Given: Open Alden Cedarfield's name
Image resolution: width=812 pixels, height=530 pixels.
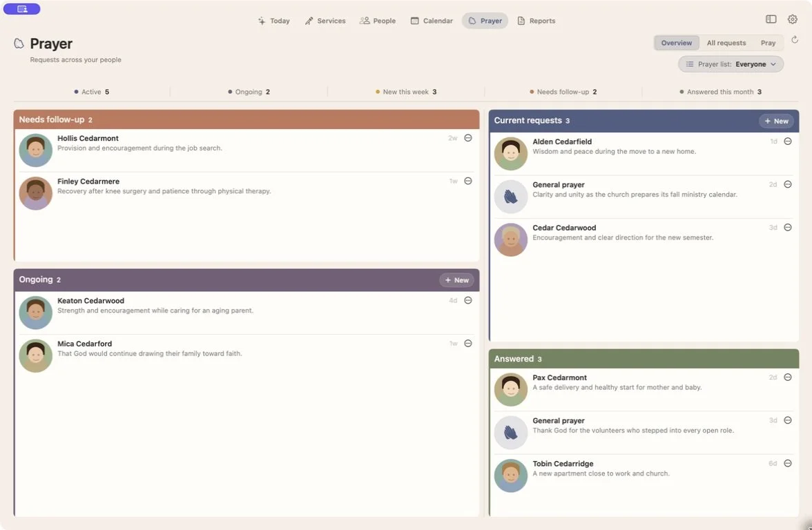Looking at the screenshot, I should click(562, 141).
